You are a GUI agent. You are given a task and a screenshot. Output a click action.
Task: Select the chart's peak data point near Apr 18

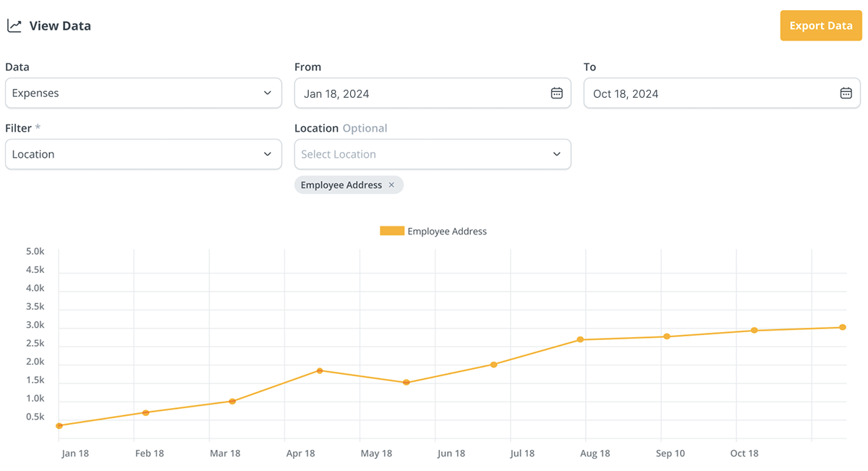click(x=320, y=370)
